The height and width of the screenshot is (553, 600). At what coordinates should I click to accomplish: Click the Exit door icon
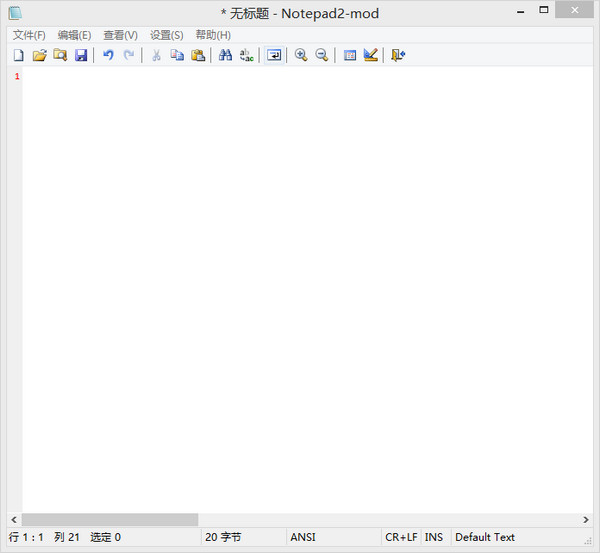[x=398, y=55]
